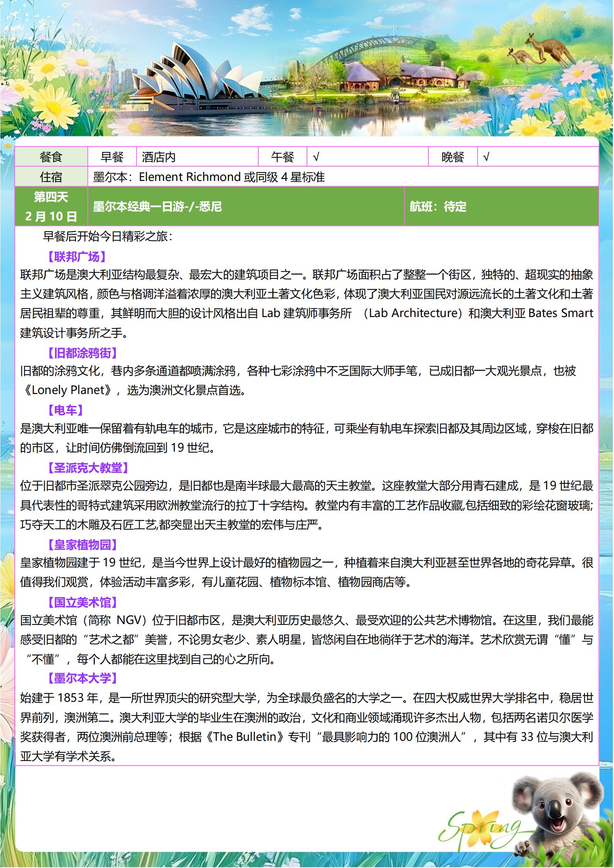Click the Bates Smart text
The image size is (614, 868).
point(561,313)
